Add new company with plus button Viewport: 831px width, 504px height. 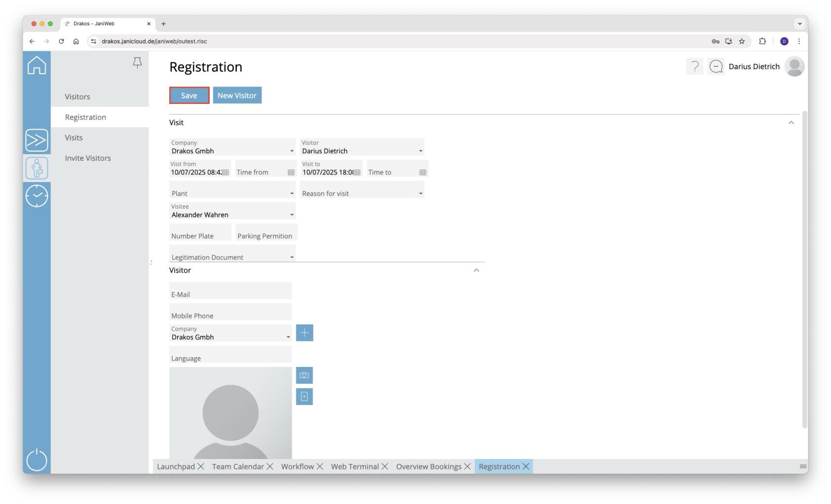[304, 333]
